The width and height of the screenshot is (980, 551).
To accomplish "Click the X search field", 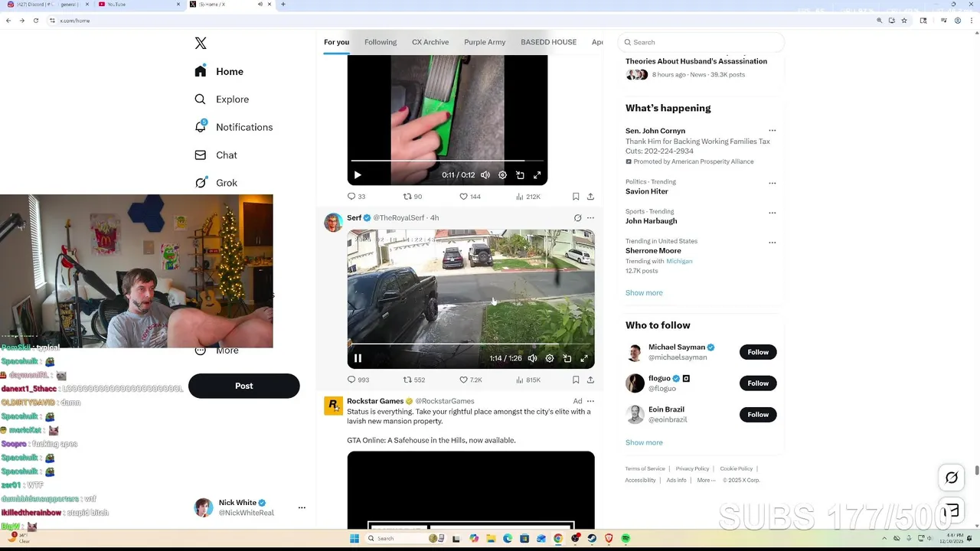I will click(702, 42).
